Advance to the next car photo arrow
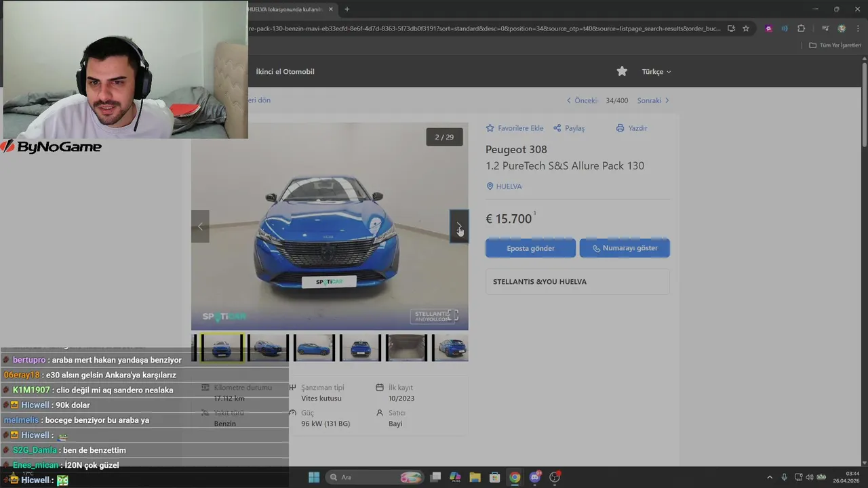Viewport: 868px width, 488px height. coord(459,226)
